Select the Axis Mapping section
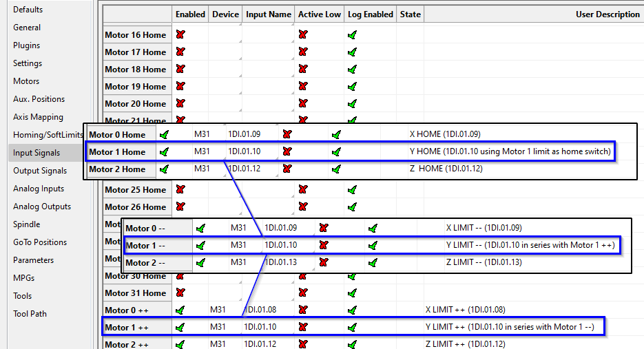The height and width of the screenshot is (349, 644). pos(38,117)
